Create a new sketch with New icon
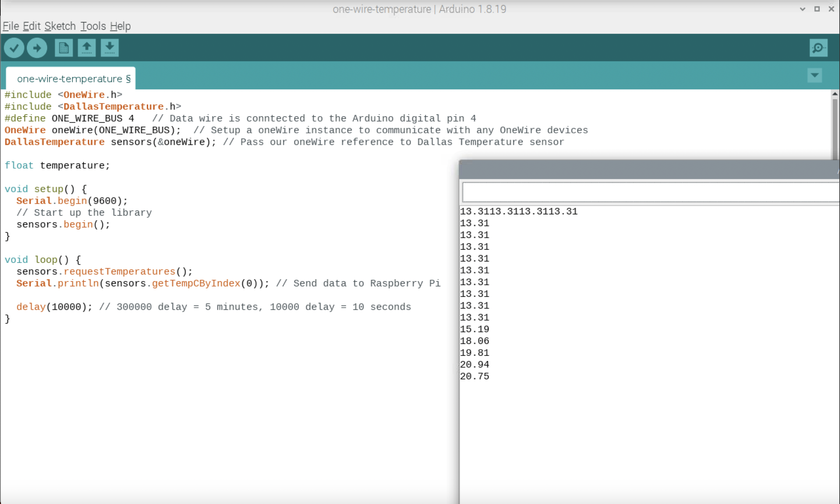 coord(64,48)
